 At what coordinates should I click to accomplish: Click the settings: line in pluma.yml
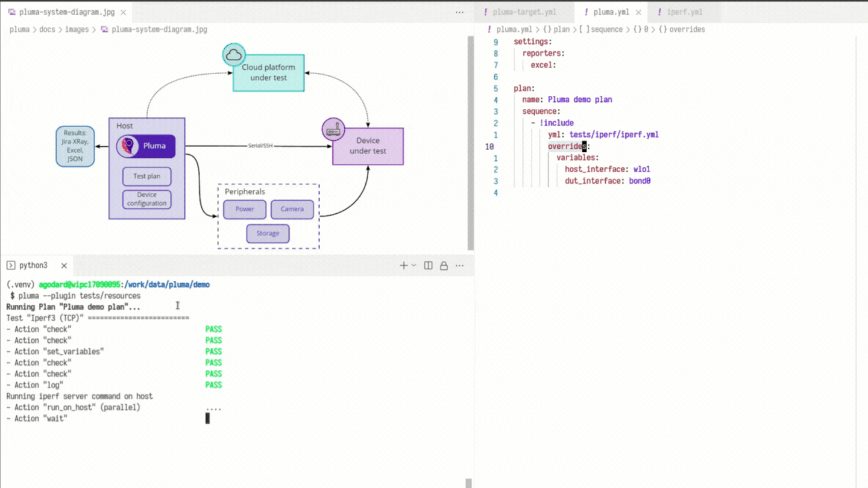coord(533,42)
